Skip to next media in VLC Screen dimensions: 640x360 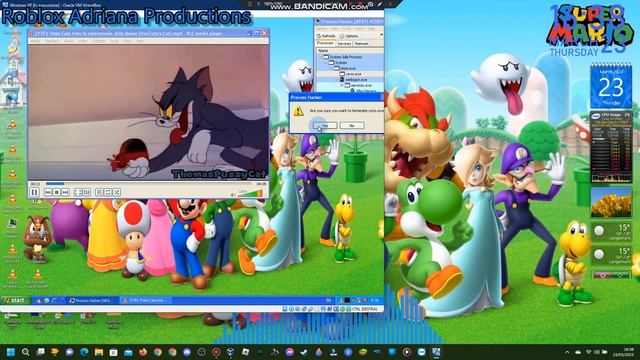(x=65, y=192)
